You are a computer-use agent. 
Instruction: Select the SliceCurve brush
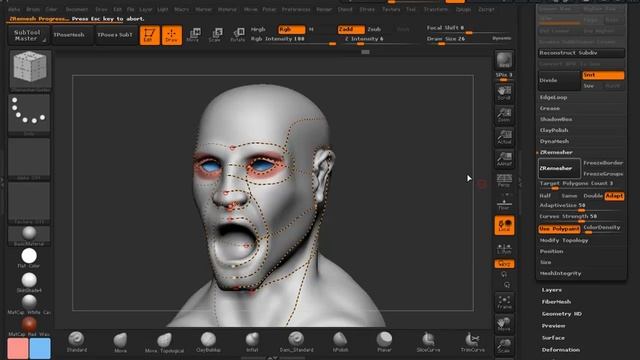(428, 342)
